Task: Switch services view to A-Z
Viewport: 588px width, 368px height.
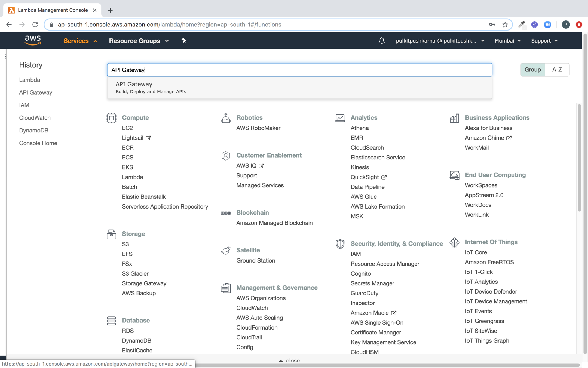Action: point(557,70)
